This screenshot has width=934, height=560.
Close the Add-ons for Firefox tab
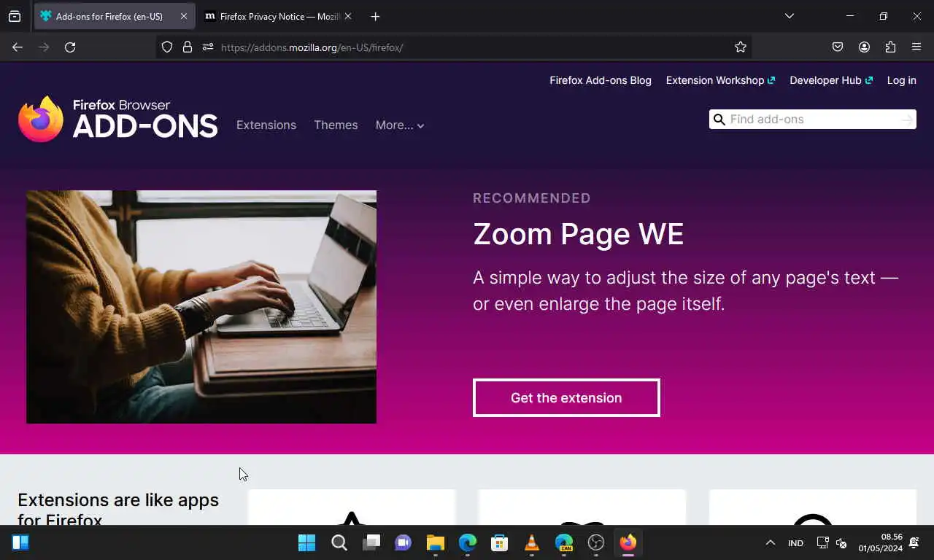tap(184, 16)
